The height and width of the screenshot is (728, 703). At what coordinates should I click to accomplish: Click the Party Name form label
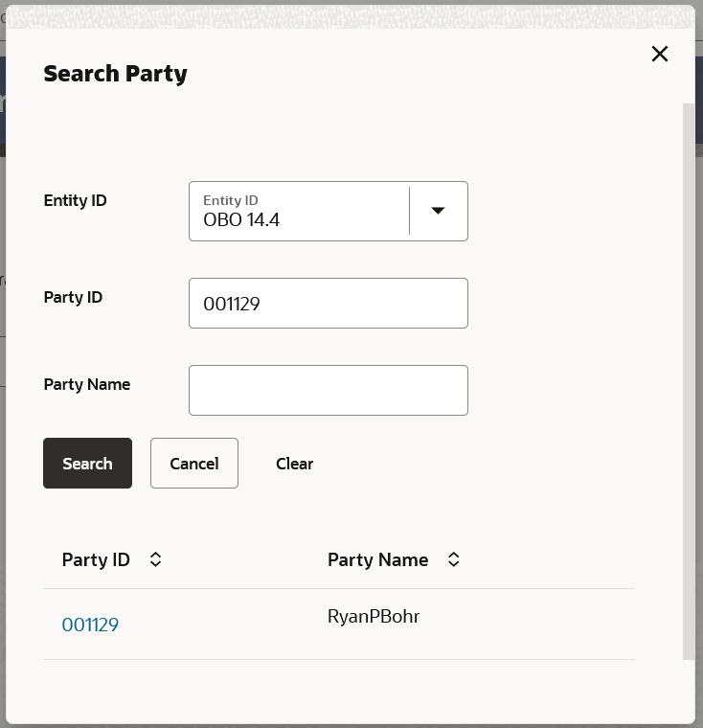coord(87,384)
